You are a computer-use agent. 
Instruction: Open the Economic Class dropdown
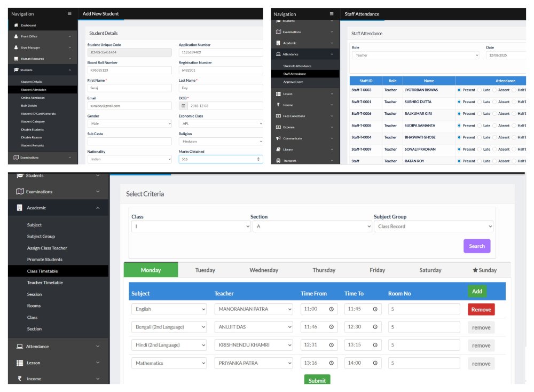pyautogui.click(x=221, y=123)
